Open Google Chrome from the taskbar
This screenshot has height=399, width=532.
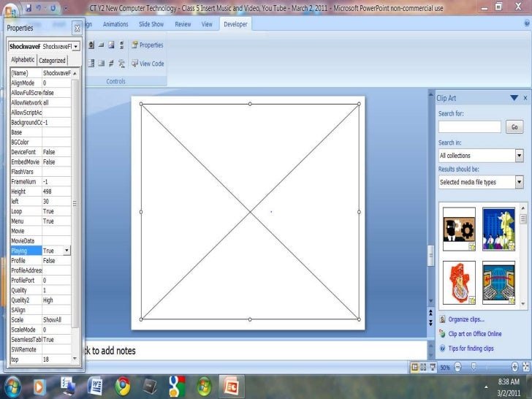coord(122,384)
